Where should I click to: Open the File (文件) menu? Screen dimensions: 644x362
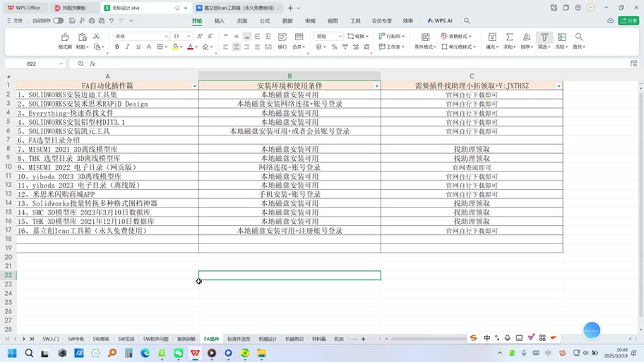coord(15,20)
